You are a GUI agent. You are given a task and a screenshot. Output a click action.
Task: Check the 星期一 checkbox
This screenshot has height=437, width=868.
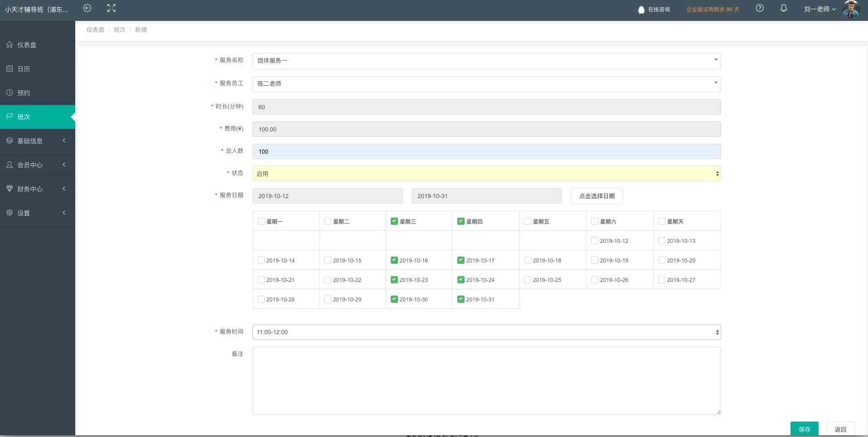pyautogui.click(x=261, y=221)
